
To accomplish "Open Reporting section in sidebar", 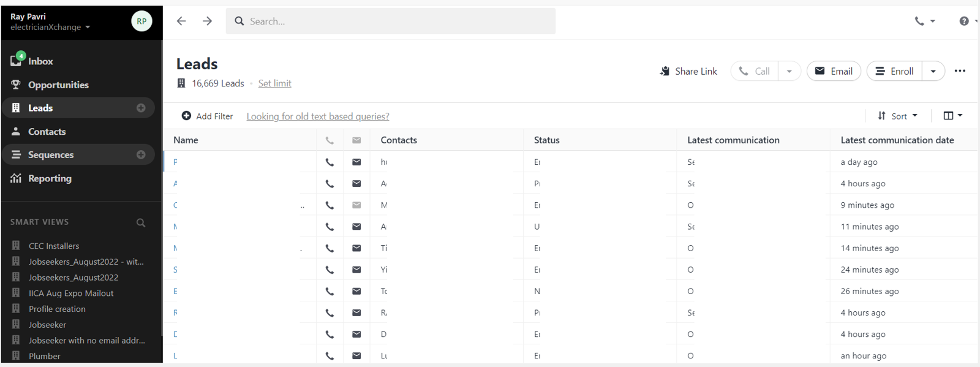I will [x=49, y=178].
